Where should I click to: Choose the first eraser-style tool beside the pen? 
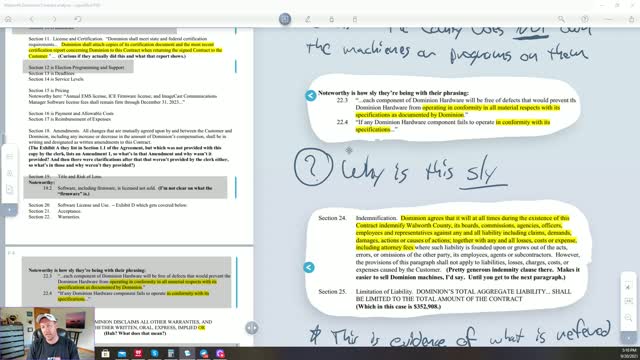tap(331, 19)
